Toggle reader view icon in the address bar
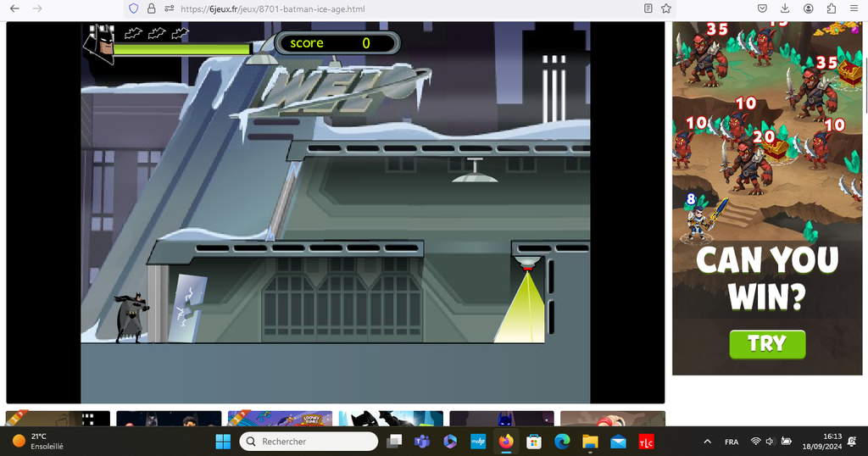The height and width of the screenshot is (456, 868). 648,8
